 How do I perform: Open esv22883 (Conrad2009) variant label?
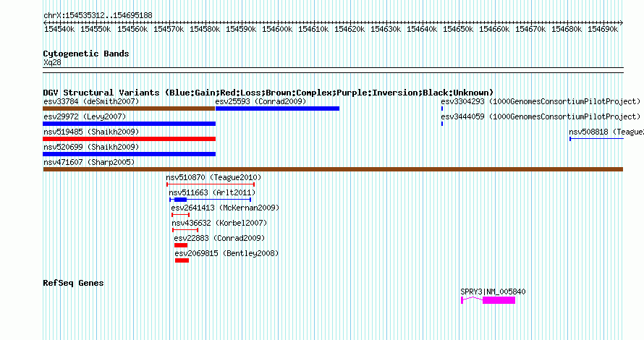[219, 238]
